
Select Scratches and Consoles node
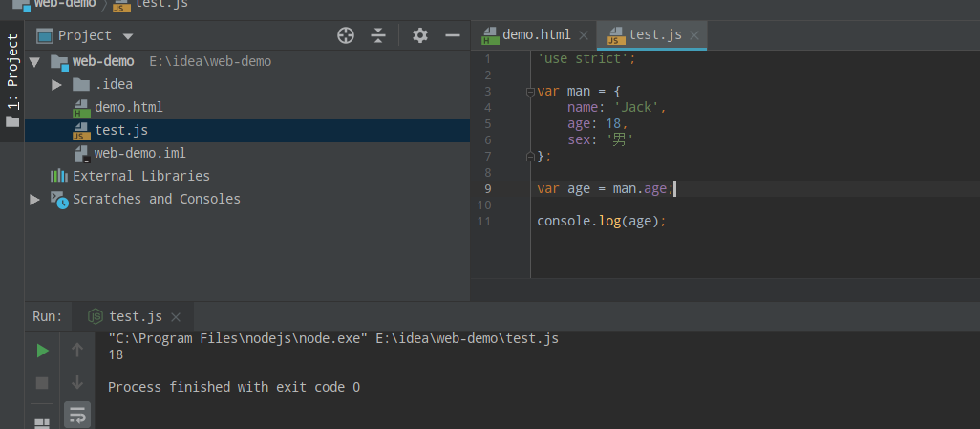click(x=157, y=199)
